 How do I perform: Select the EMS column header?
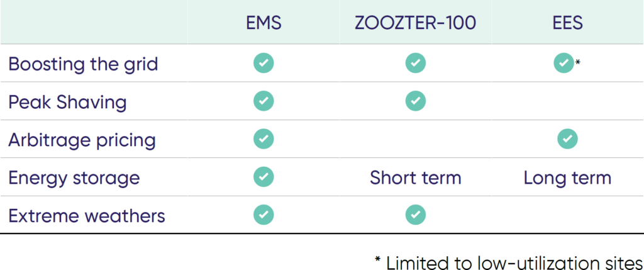pyautogui.click(x=264, y=23)
